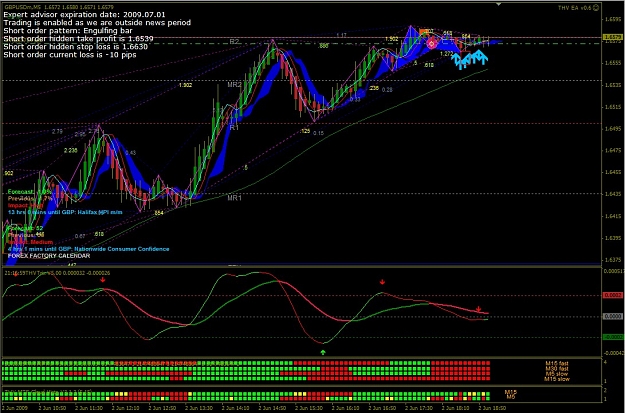The image size is (625, 414).
Task: Click the Halifax HPI m/m news countdown line
Action: point(65,212)
